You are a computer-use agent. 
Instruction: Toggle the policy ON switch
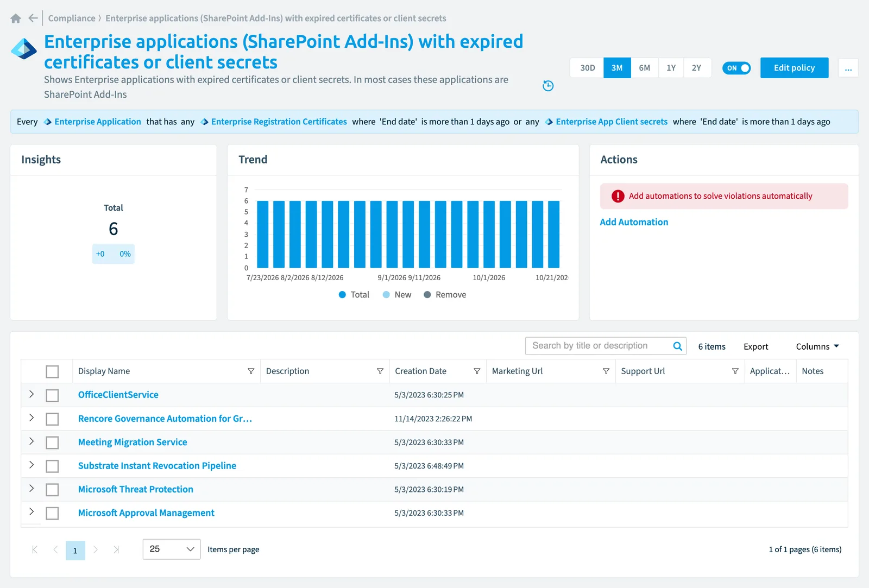736,68
